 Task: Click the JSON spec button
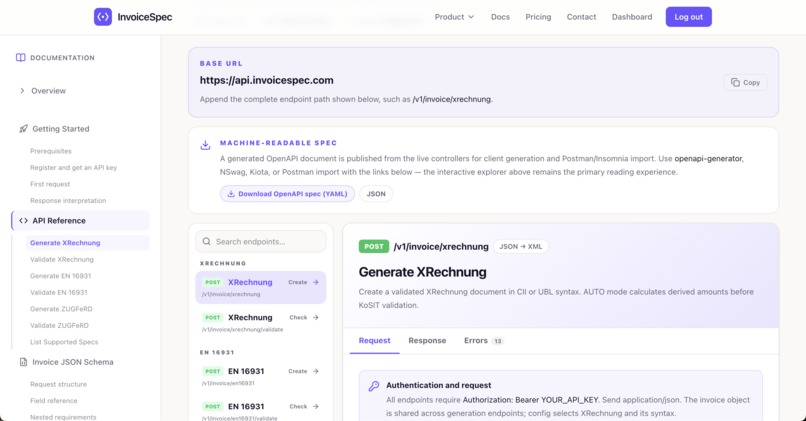tap(376, 194)
